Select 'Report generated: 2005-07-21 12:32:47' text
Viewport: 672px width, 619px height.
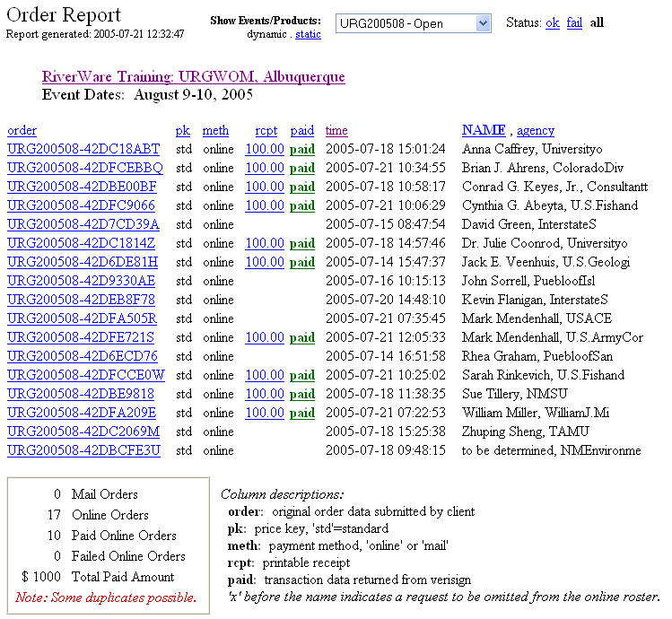pyautogui.click(x=95, y=34)
